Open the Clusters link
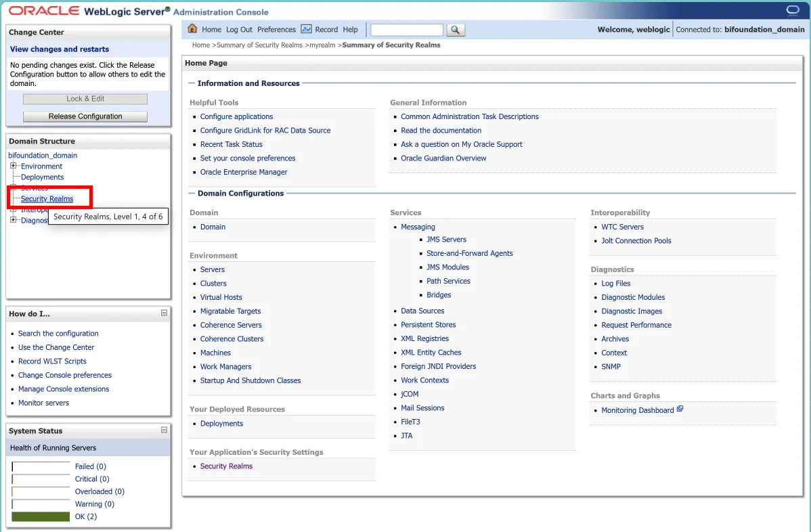The width and height of the screenshot is (811, 532). [x=213, y=284]
